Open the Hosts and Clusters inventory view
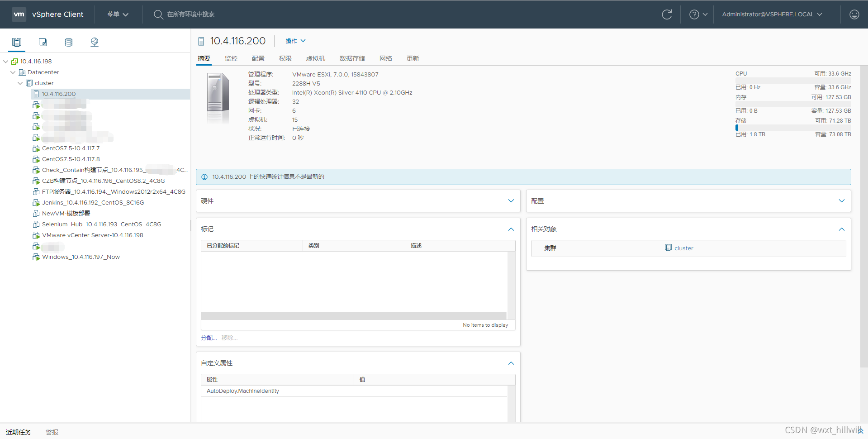This screenshot has height=439, width=868. click(17, 42)
